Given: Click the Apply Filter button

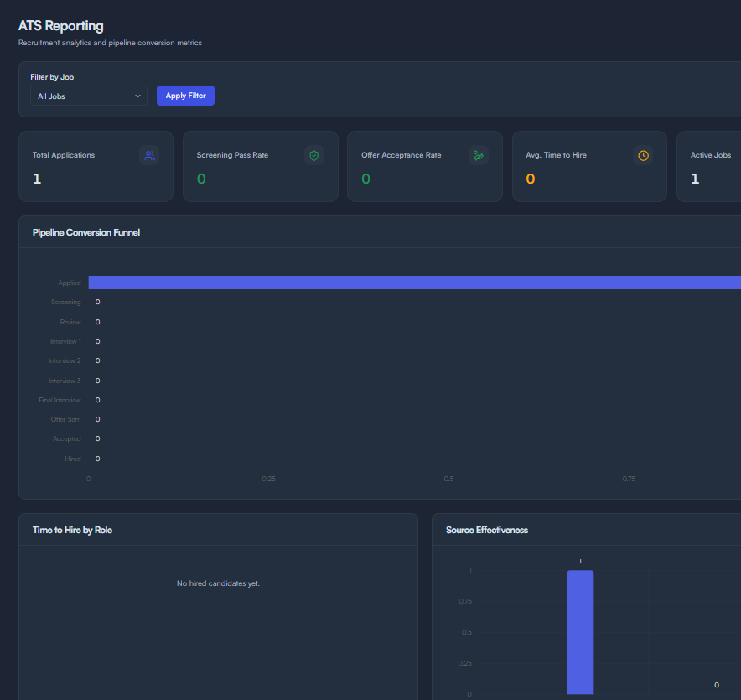Looking at the screenshot, I should pos(185,96).
